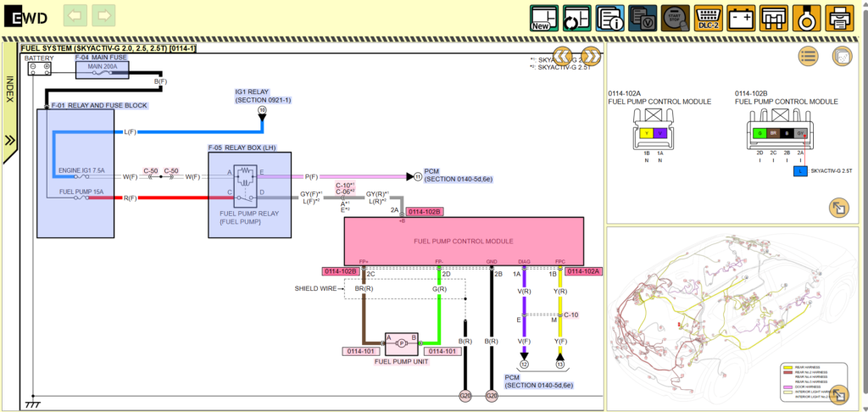Open the document information icon
The image size is (868, 412).
tap(609, 18)
